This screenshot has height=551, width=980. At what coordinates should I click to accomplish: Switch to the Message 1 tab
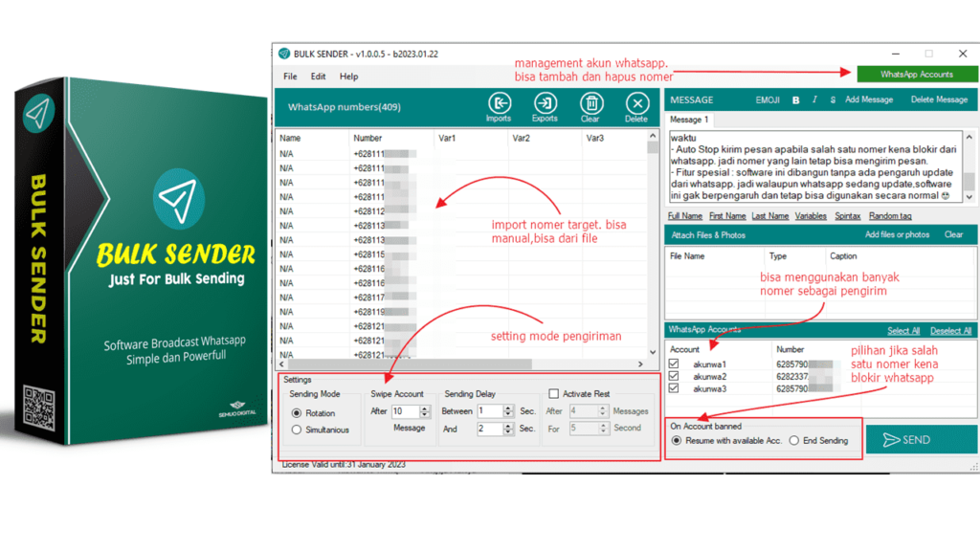pos(689,120)
